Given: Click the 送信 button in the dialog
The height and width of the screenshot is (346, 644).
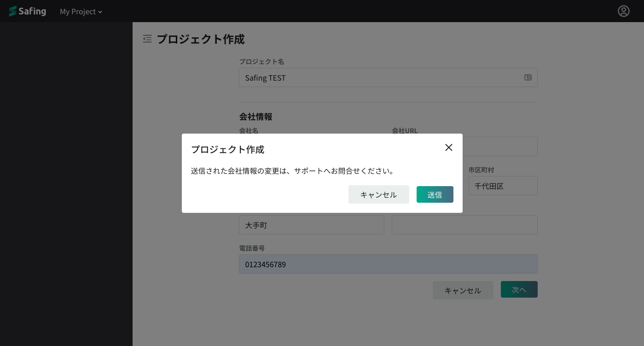Looking at the screenshot, I should (x=435, y=194).
